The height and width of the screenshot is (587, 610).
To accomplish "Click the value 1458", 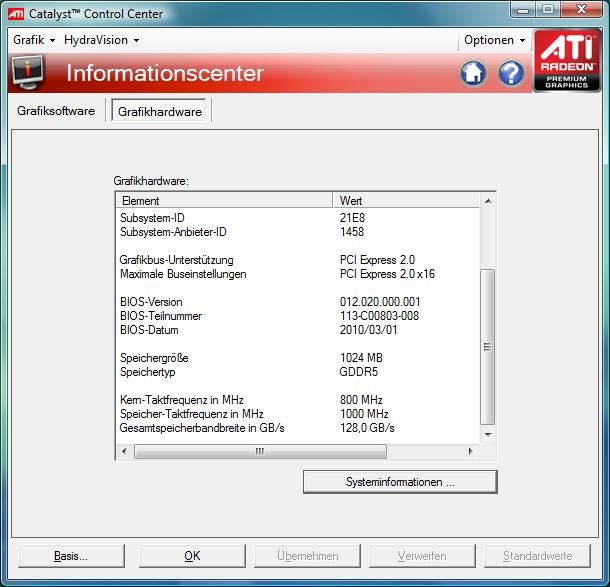I will click(x=352, y=232).
